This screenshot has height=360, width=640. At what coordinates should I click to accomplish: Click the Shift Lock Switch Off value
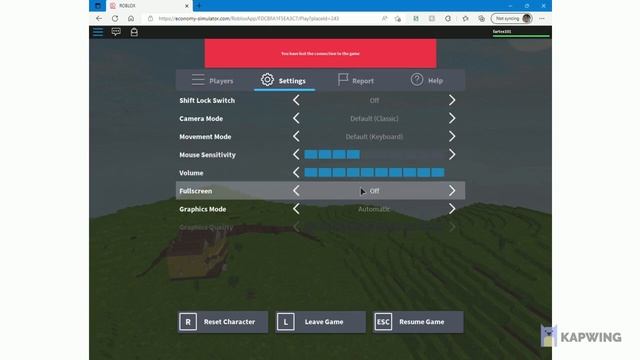tap(374, 100)
